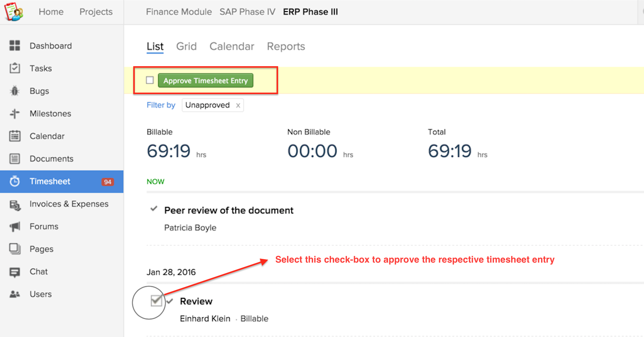
Task: Click the sidebar Calendar icon
Action: [15, 136]
